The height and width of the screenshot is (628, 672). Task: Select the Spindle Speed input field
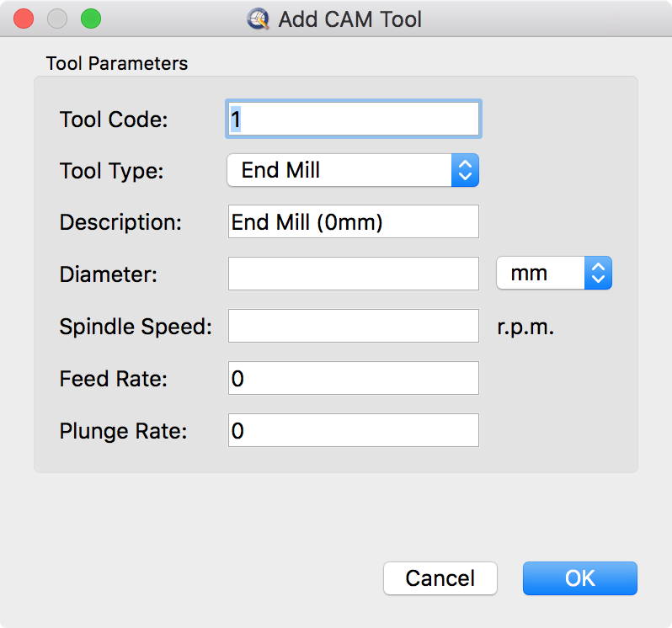354,326
